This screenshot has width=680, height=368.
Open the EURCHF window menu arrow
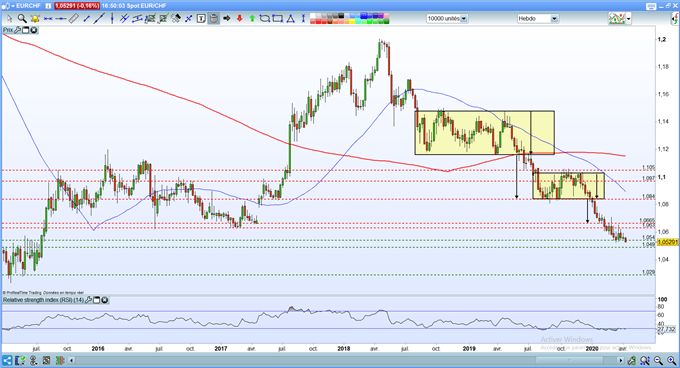12,6
